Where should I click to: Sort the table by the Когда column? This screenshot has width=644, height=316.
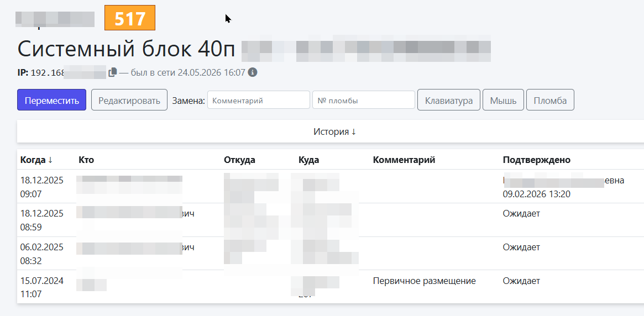36,160
